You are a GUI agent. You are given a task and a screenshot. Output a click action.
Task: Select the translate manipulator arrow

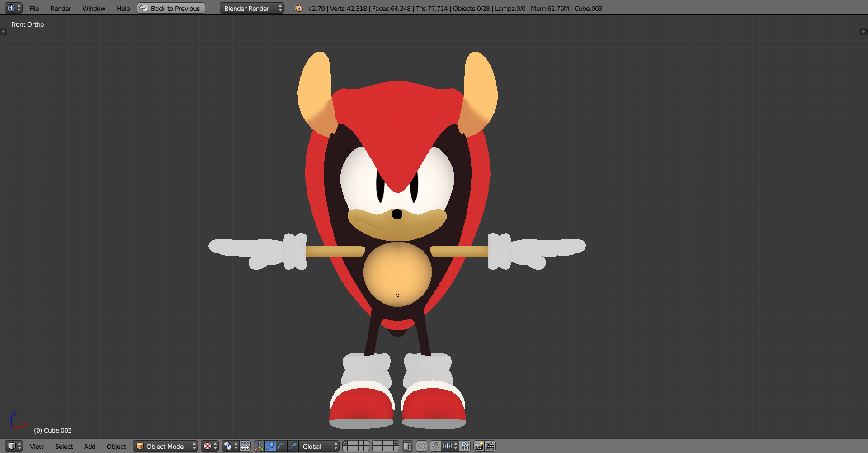pos(270,446)
